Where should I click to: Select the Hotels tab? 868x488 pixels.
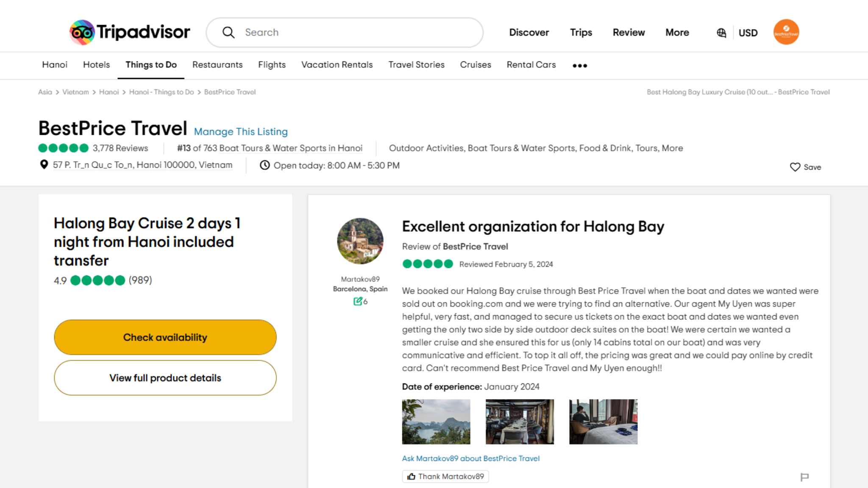(96, 65)
